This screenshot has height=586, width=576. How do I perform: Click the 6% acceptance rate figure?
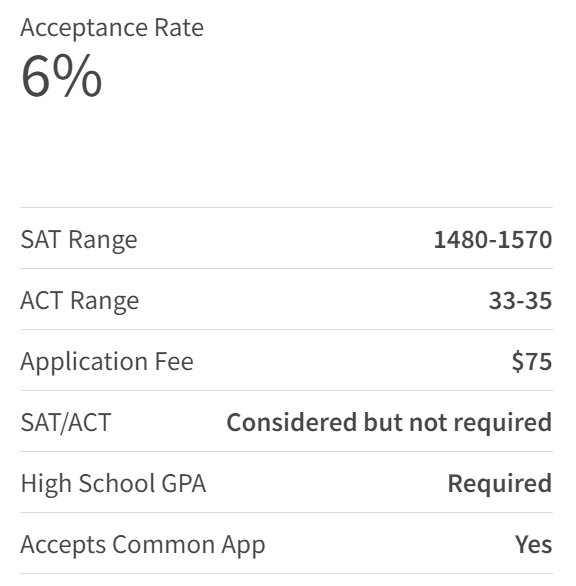(61, 76)
